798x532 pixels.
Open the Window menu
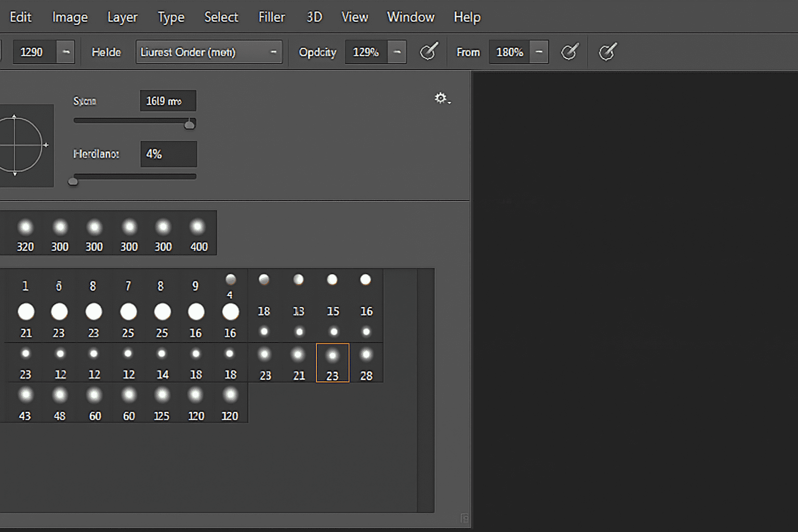(410, 17)
